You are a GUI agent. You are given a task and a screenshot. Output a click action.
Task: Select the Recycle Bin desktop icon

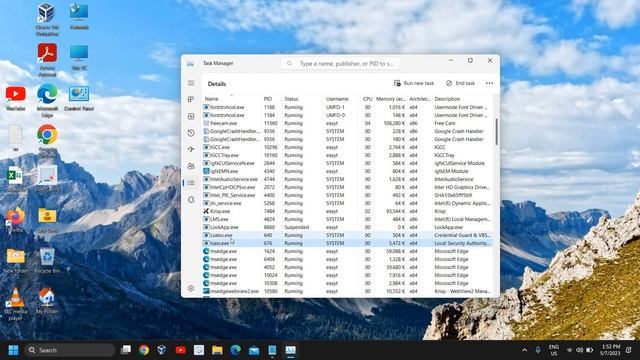tap(47, 261)
